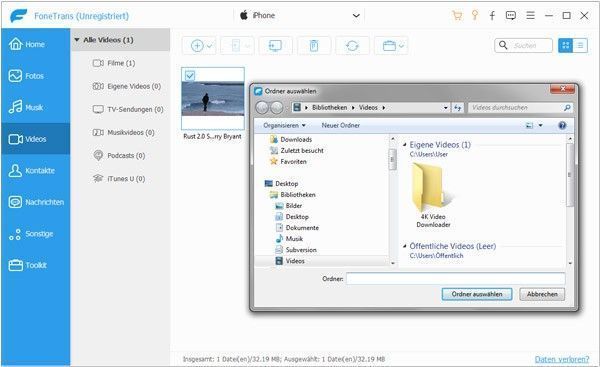The height and width of the screenshot is (367, 600).
Task: Collapse the Alle Videos tree
Action: point(77,40)
